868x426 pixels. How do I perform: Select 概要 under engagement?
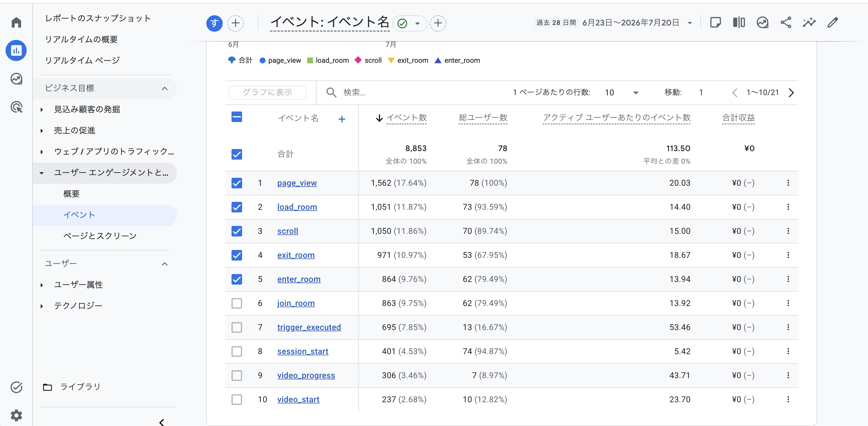pos(72,194)
